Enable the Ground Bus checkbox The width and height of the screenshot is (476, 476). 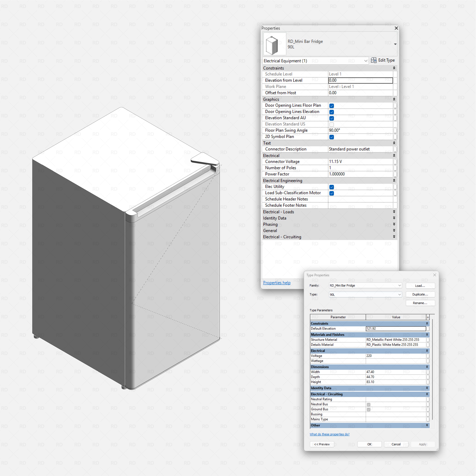369,409
